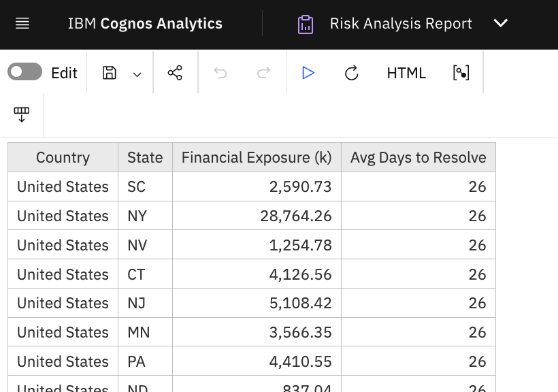Click the Save icon

(110, 73)
